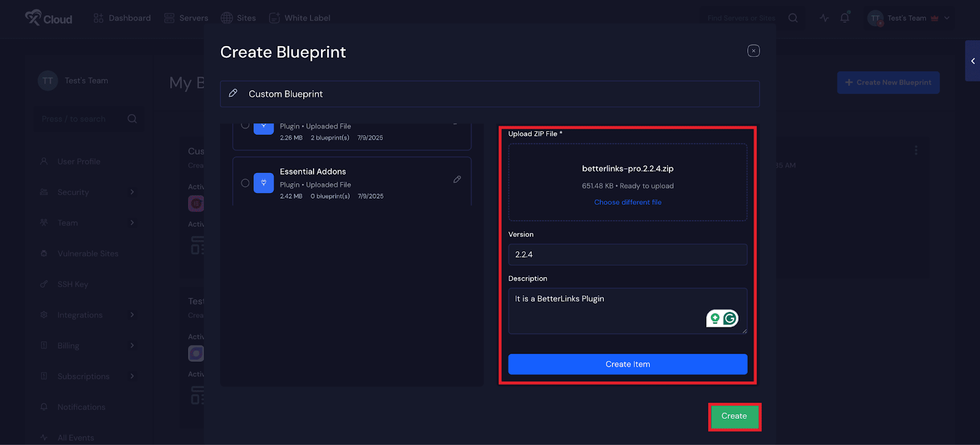Click the Billing icon in sidebar
The height and width of the screenshot is (445, 980).
coord(43,345)
